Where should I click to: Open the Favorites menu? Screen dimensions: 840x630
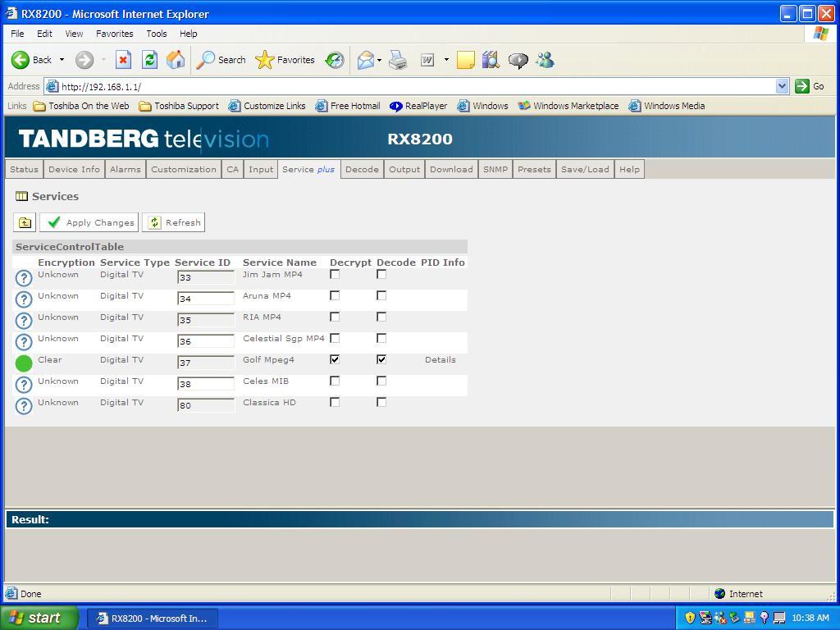tap(114, 34)
